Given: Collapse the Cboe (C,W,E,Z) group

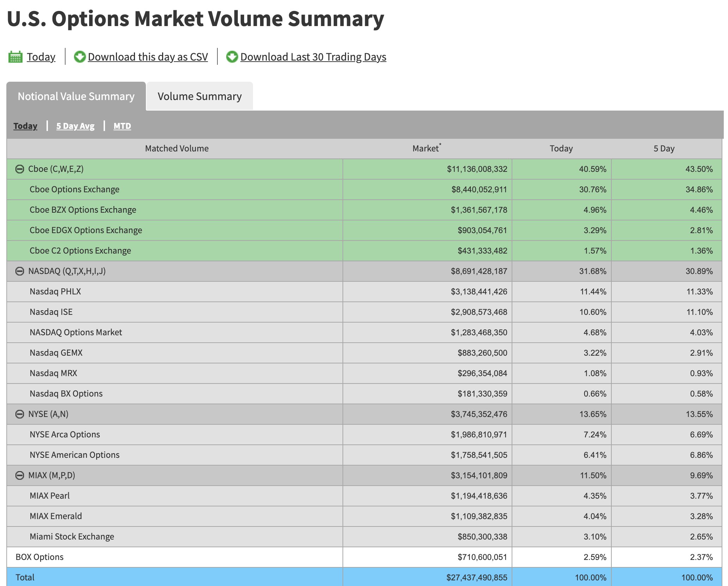Looking at the screenshot, I should [20, 169].
